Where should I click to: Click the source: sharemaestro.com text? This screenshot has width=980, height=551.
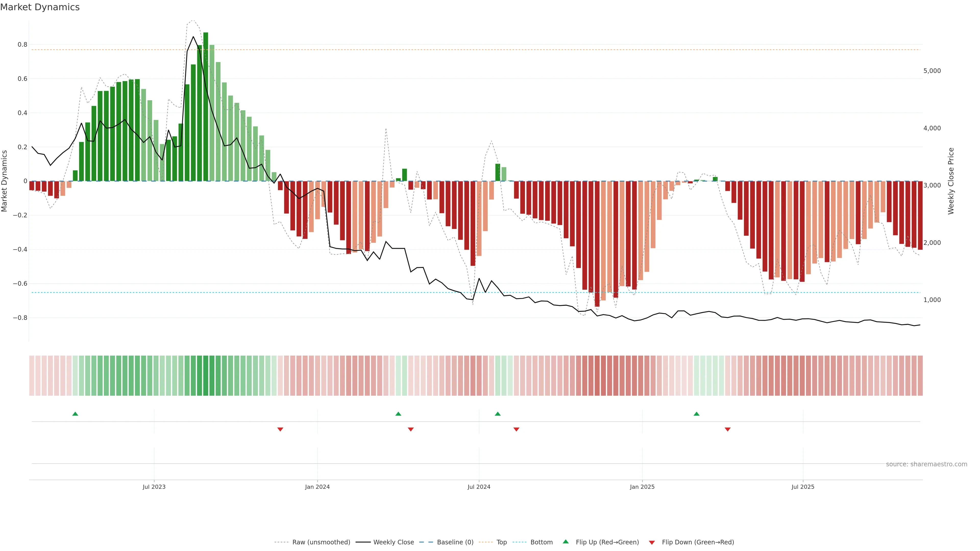[926, 464]
